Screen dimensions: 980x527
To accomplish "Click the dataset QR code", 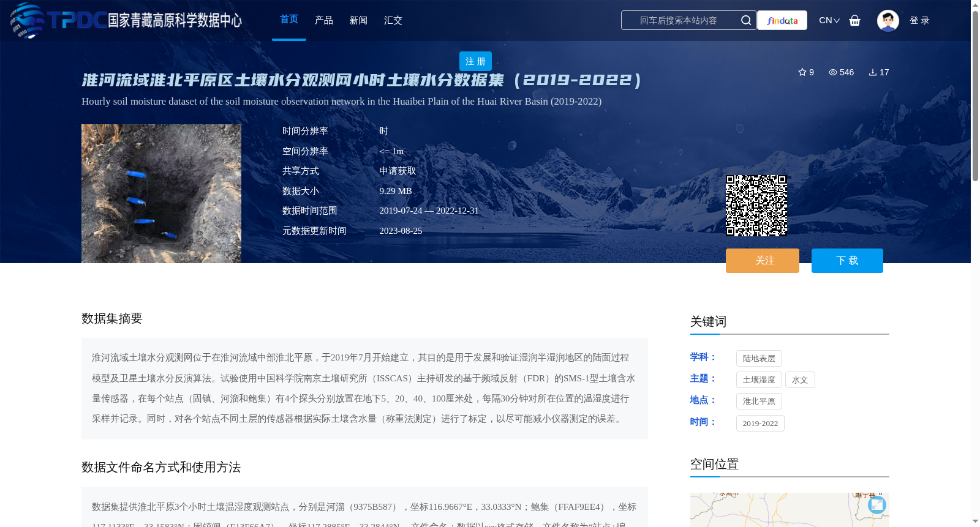I will coord(756,206).
